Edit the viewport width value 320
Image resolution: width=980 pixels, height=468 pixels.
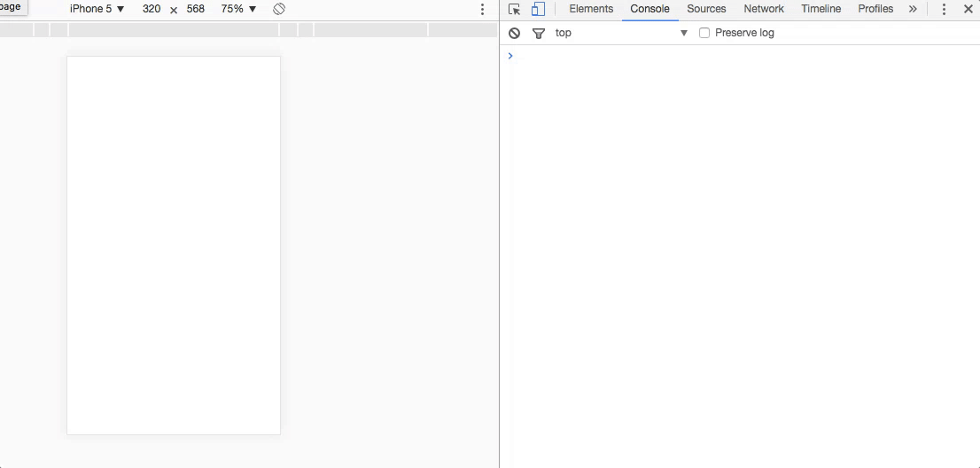pos(152,10)
